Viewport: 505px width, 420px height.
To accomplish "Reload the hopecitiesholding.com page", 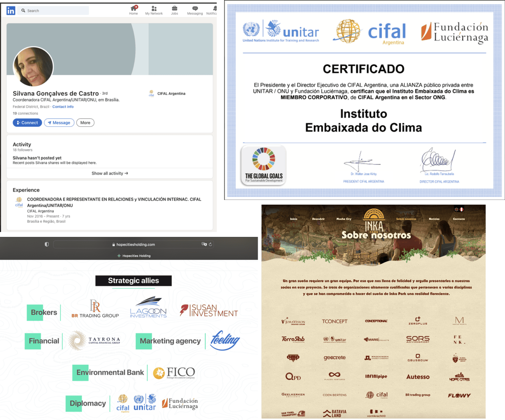I will point(210,244).
